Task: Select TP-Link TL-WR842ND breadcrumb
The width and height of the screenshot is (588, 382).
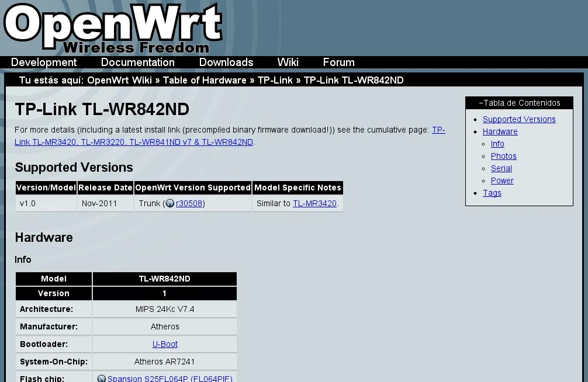Action: pos(354,80)
